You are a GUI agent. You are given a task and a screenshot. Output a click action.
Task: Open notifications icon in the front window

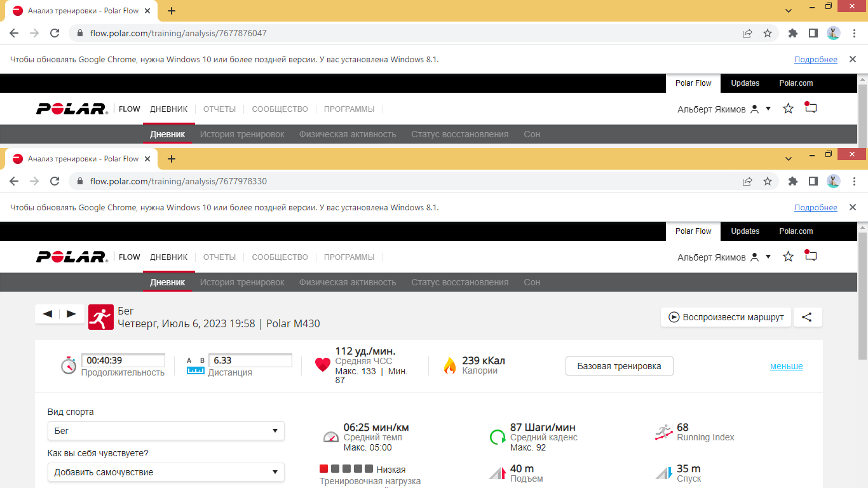point(810,256)
